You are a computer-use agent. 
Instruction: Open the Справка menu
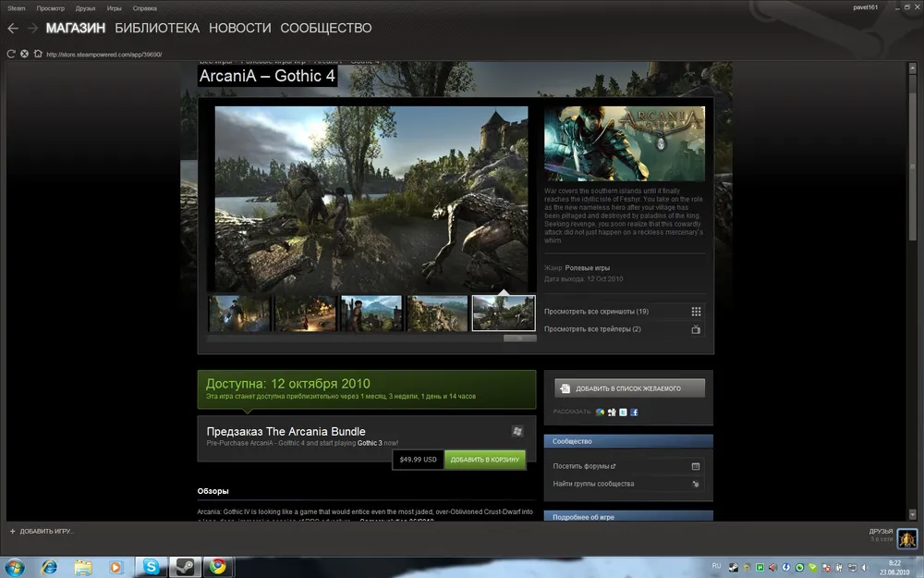point(144,7)
